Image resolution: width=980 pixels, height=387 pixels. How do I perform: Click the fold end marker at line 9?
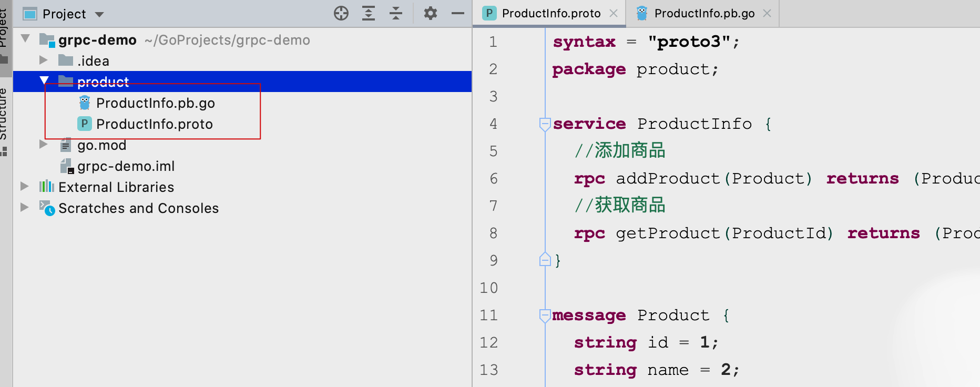(x=545, y=260)
